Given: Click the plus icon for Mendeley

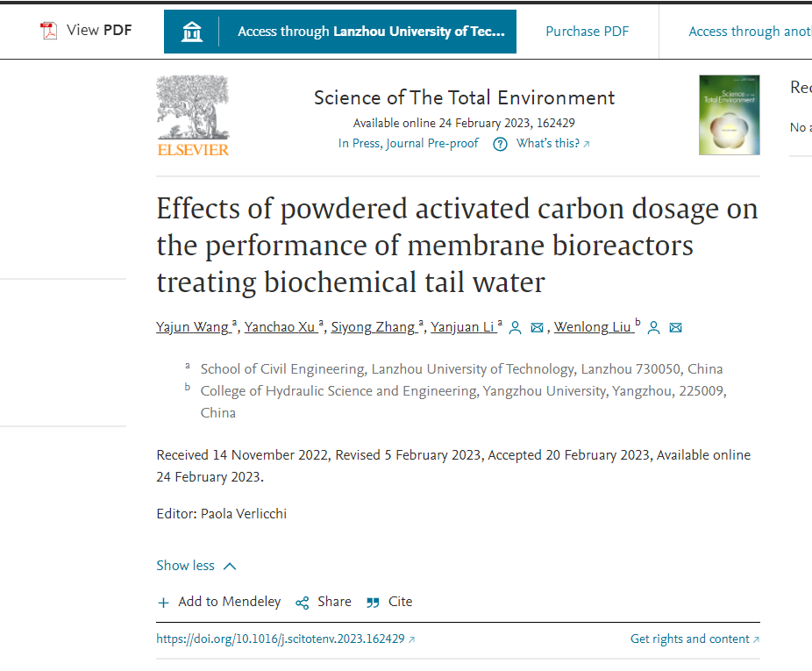Looking at the screenshot, I should click(x=163, y=603).
